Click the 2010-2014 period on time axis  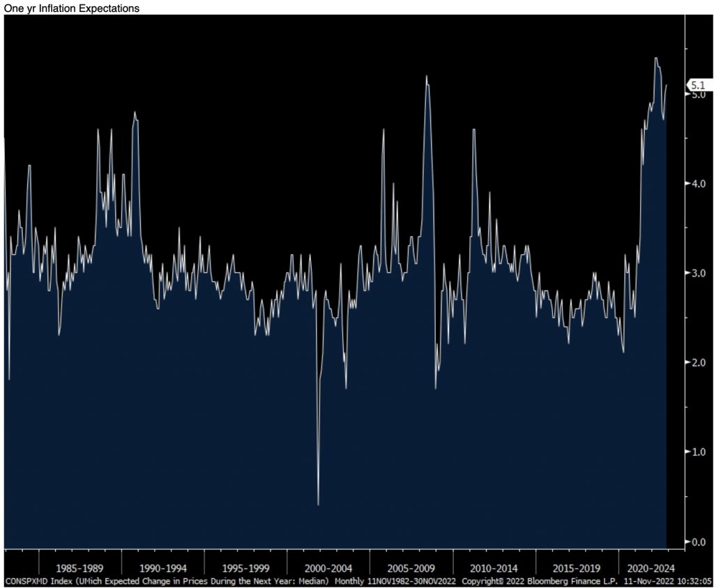(x=495, y=567)
